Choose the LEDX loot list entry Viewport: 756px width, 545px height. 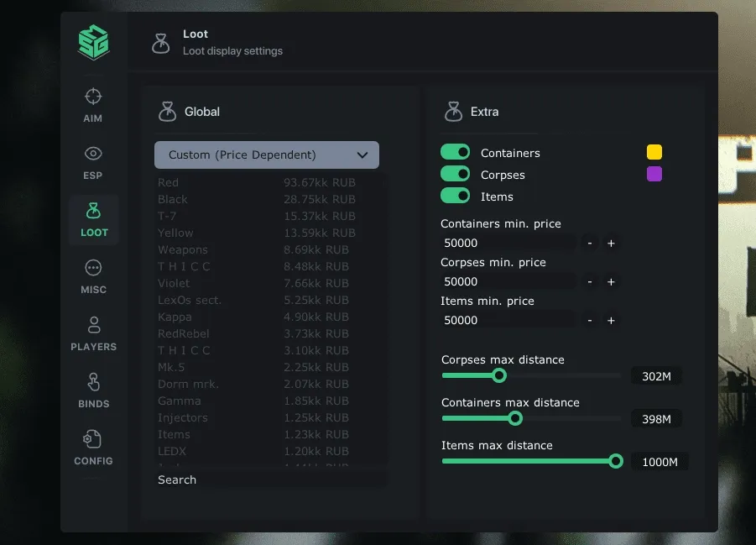pos(257,451)
